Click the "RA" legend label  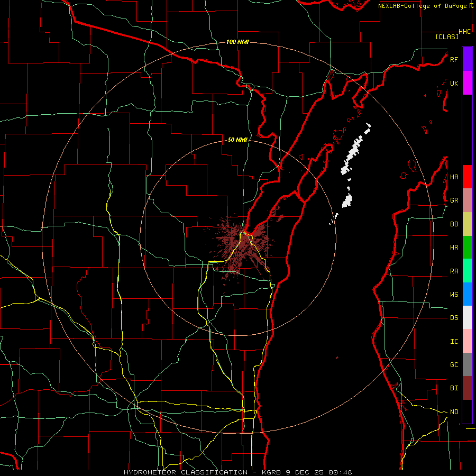coord(454,271)
